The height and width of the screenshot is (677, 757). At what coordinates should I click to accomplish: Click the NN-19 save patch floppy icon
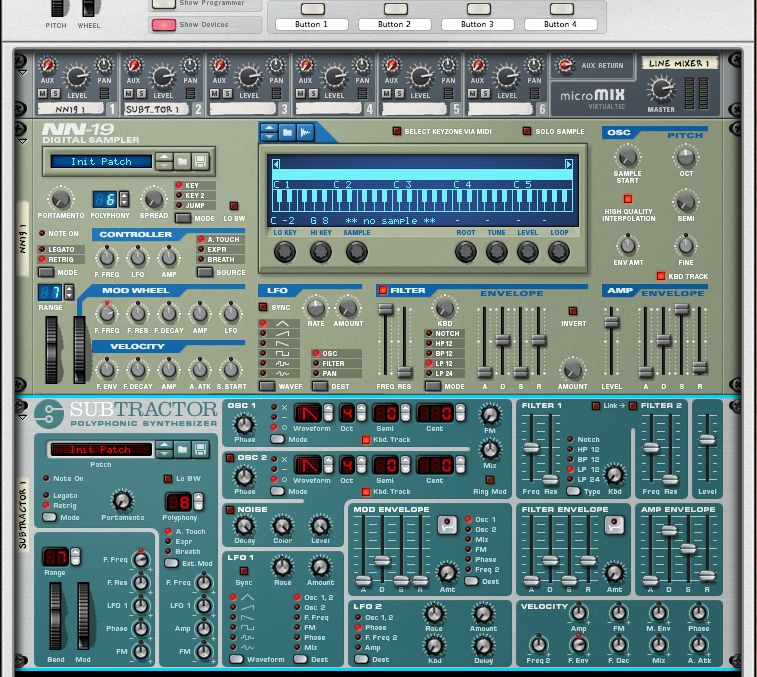coord(200,161)
